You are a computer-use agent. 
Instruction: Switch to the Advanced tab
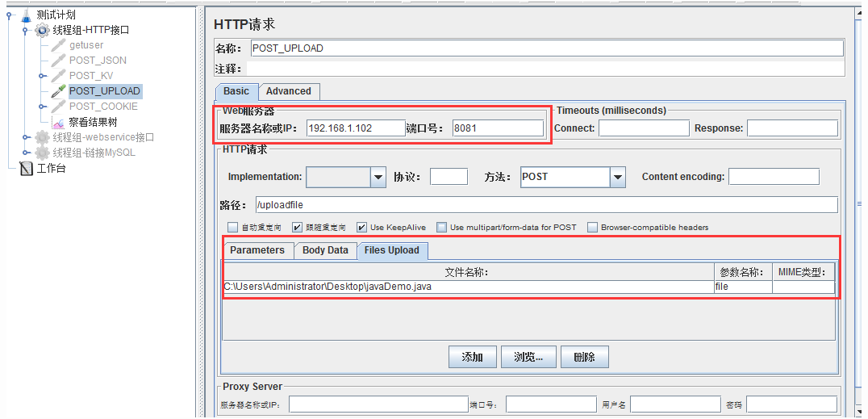[x=289, y=91]
